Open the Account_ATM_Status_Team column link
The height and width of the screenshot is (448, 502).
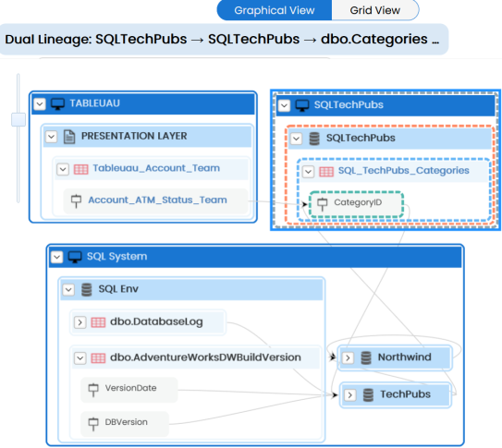point(157,200)
